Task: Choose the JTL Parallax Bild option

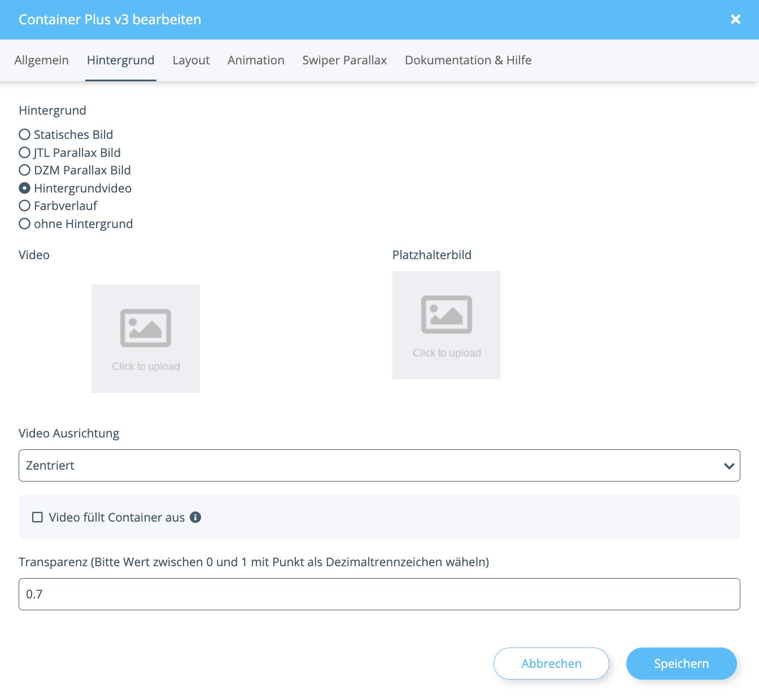Action: coord(25,152)
